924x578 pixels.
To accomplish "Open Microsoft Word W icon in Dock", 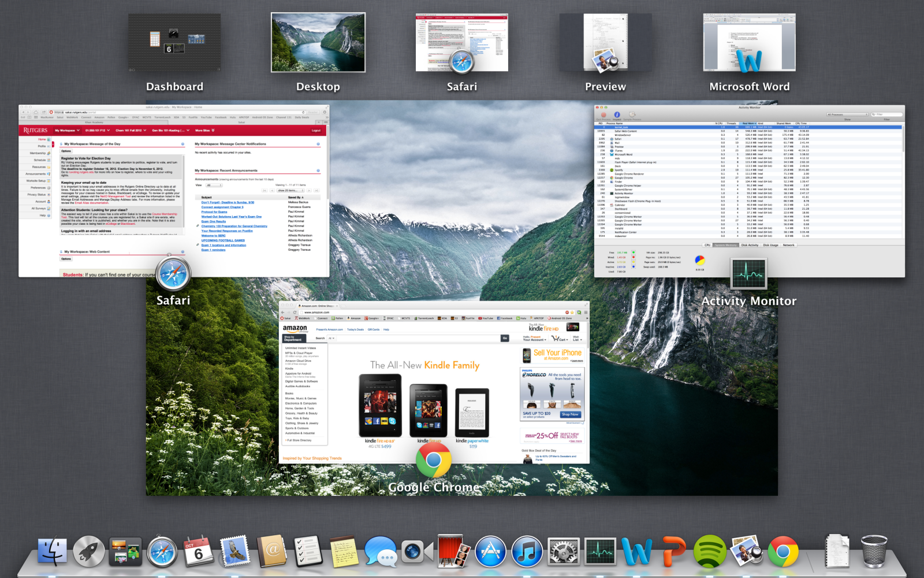I will tap(637, 551).
